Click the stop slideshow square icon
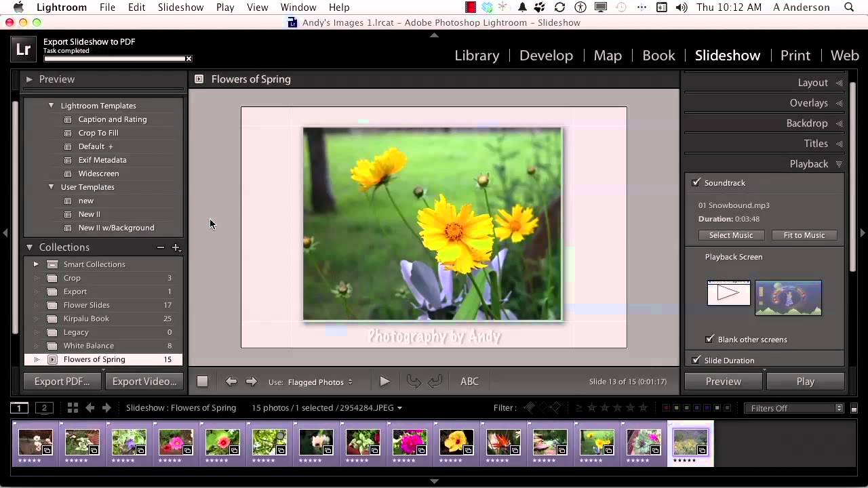The height and width of the screenshot is (488, 868). point(202,382)
